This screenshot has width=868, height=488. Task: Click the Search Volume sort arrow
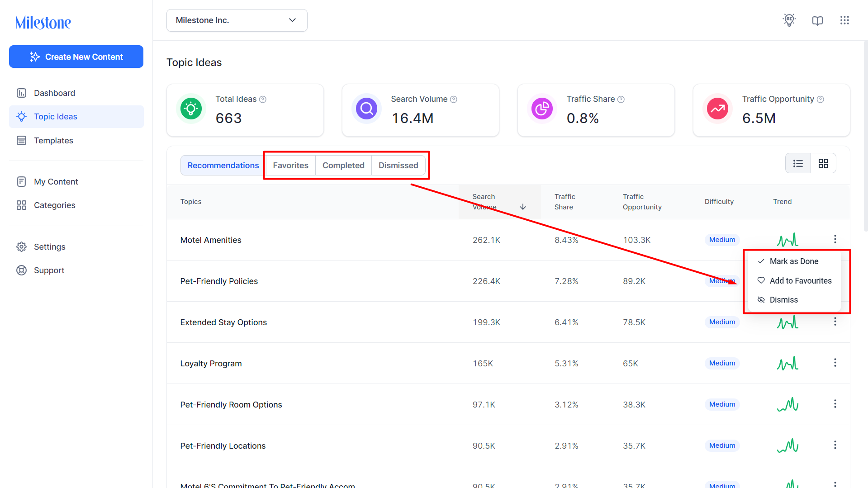(523, 207)
